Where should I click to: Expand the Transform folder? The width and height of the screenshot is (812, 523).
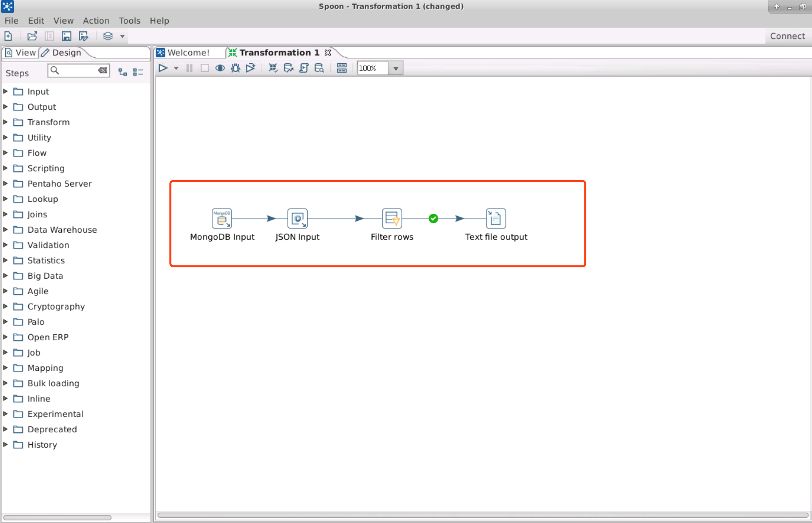[x=6, y=122]
